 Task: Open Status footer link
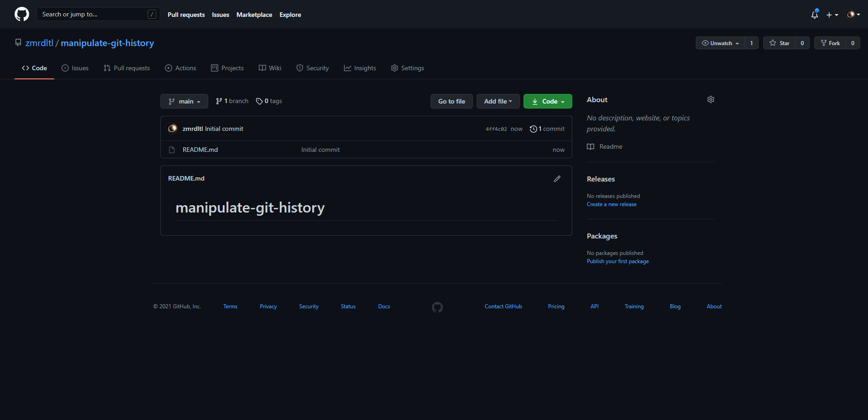[x=348, y=306]
